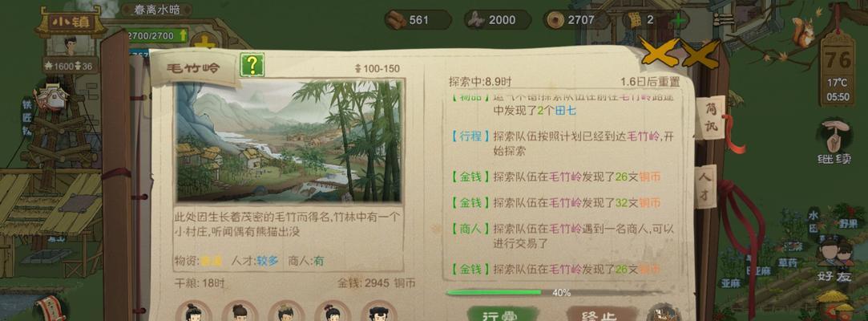This screenshot has width=868, height=321.
Task: Click the 商人 merchant log entry
Action: click(x=560, y=235)
